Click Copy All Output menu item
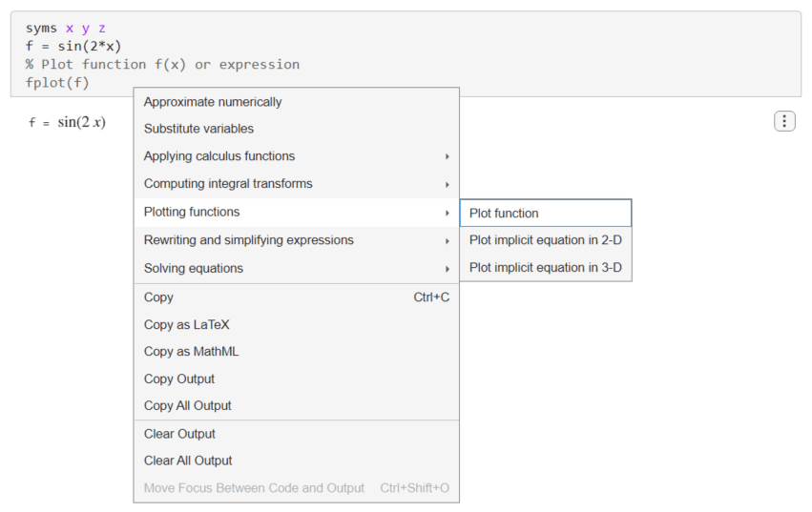812x512 pixels. [x=188, y=405]
